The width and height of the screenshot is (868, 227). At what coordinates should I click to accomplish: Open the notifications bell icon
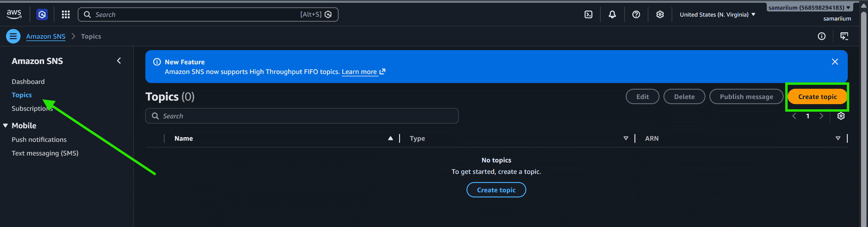612,14
